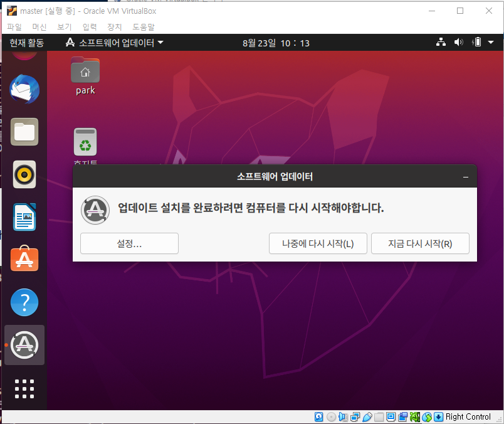Open LibreOffice Writer from the dock

[x=24, y=217]
